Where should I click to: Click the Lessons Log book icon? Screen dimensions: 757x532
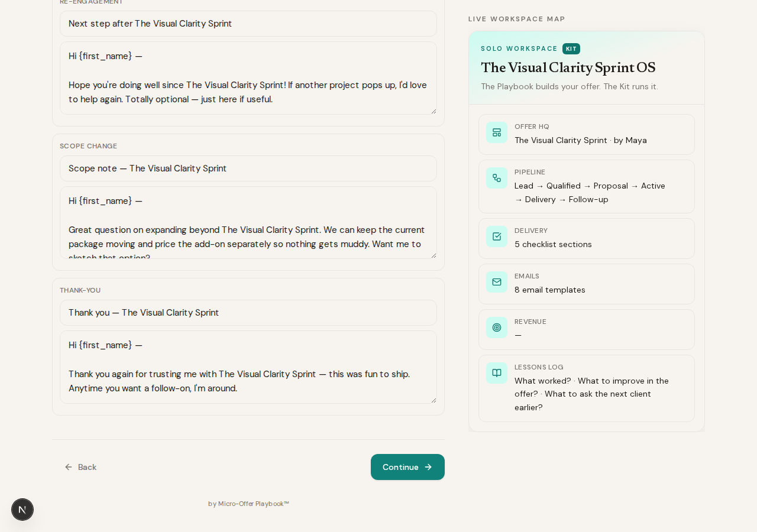point(497,373)
